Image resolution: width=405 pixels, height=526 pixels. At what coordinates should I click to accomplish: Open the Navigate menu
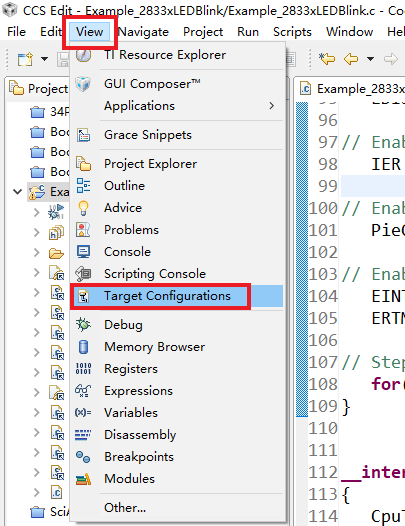(143, 32)
